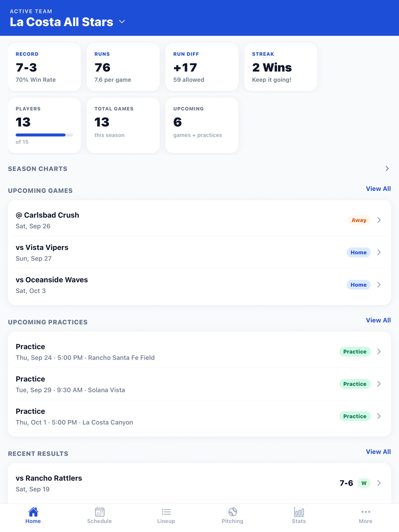Viewport: 399px width, 532px height.
Task: Select the Season Charts heading
Action: [38, 169]
